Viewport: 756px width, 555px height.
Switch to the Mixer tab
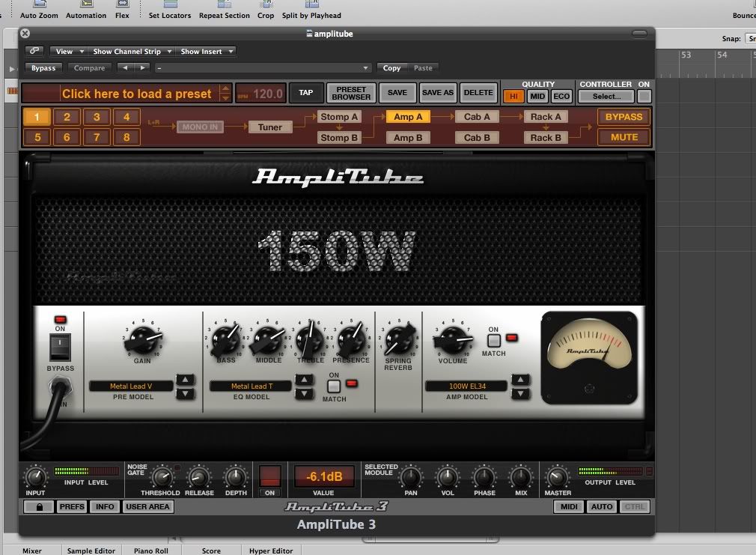coord(32,551)
